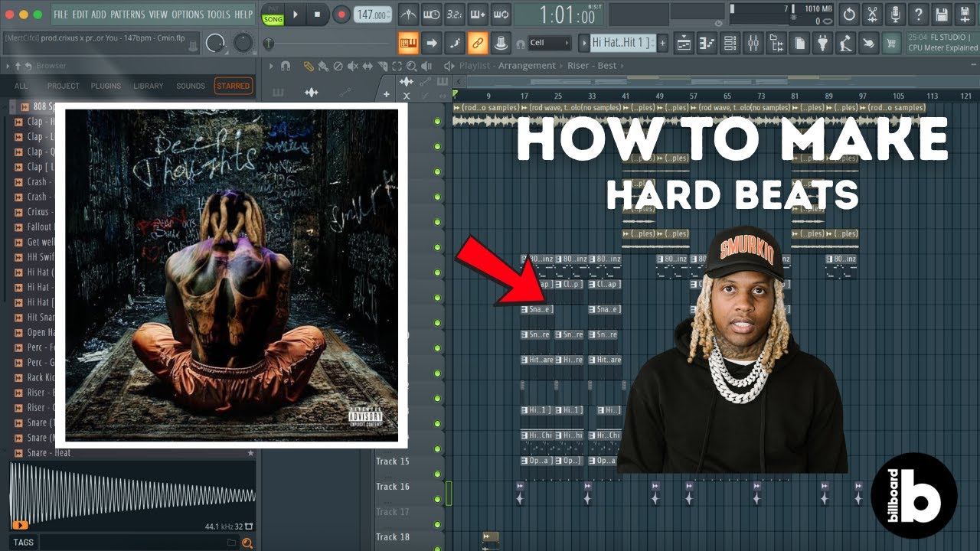The image size is (980, 551).
Task: Click the song position slider knob
Action: [268, 44]
